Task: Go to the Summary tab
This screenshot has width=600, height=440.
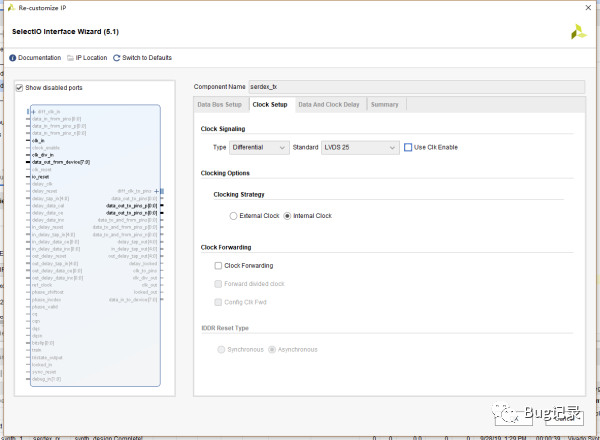Action: pos(385,105)
